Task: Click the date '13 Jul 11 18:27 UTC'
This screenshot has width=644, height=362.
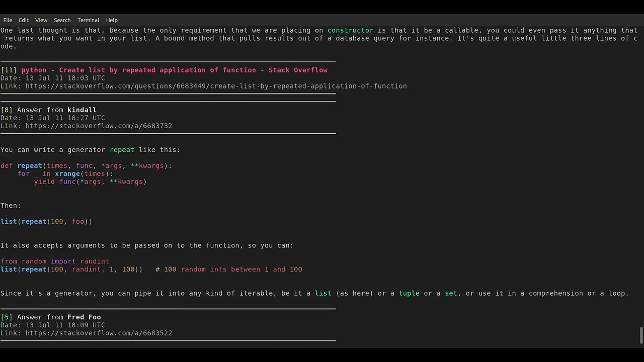Action: click(65, 118)
